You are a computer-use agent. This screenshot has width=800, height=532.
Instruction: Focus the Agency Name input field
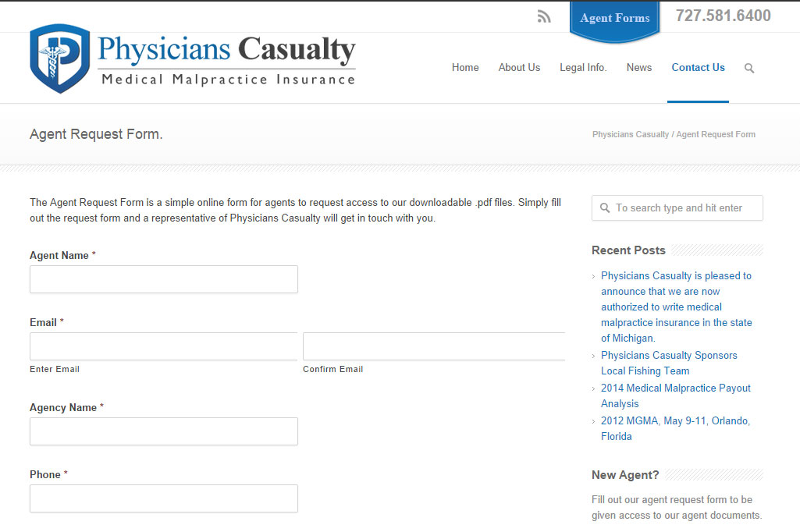[164, 431]
